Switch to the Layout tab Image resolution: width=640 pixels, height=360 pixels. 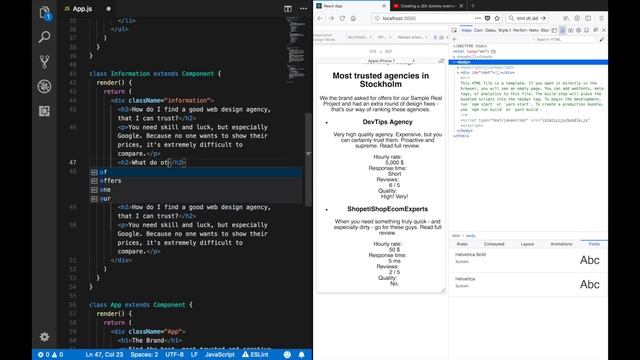point(527,244)
